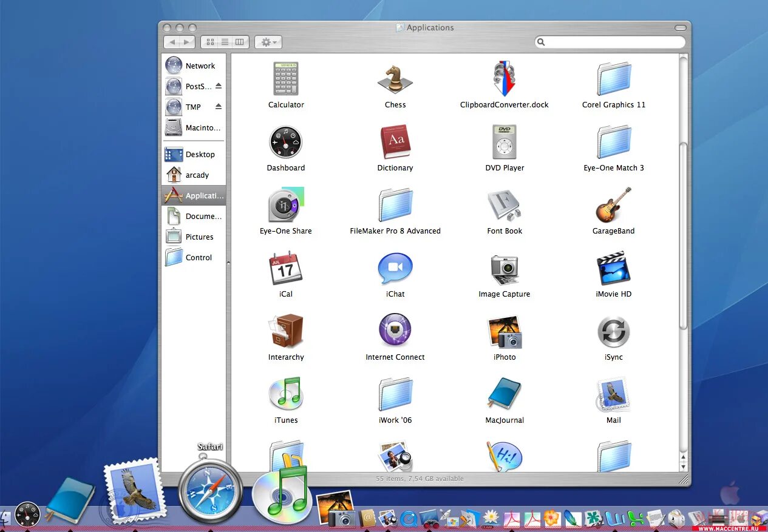Open Desktop from the sidebar
Screen dimensions: 768x532
coord(194,154)
